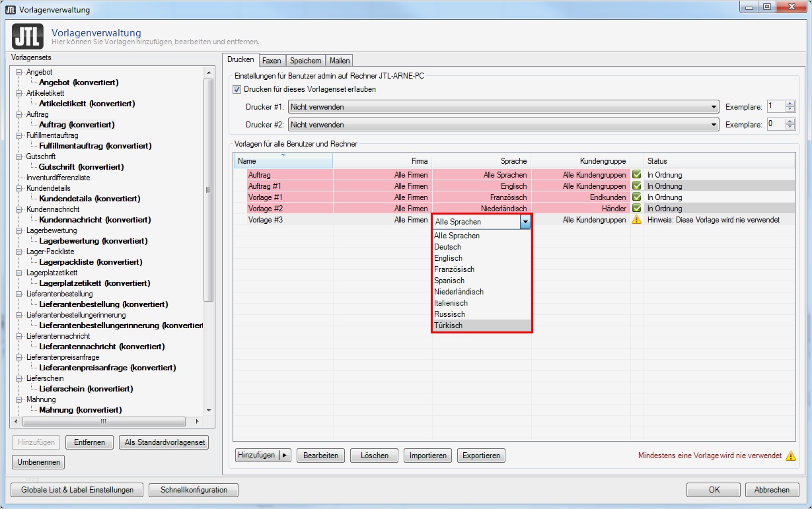Choose Türkisch from the language list
The width and height of the screenshot is (812, 509).
tap(482, 325)
